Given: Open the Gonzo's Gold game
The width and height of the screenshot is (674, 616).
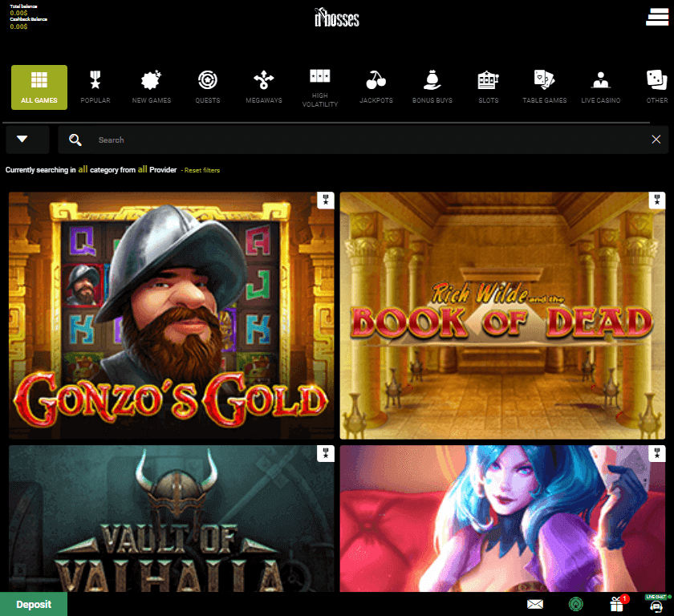Looking at the screenshot, I should [x=172, y=315].
